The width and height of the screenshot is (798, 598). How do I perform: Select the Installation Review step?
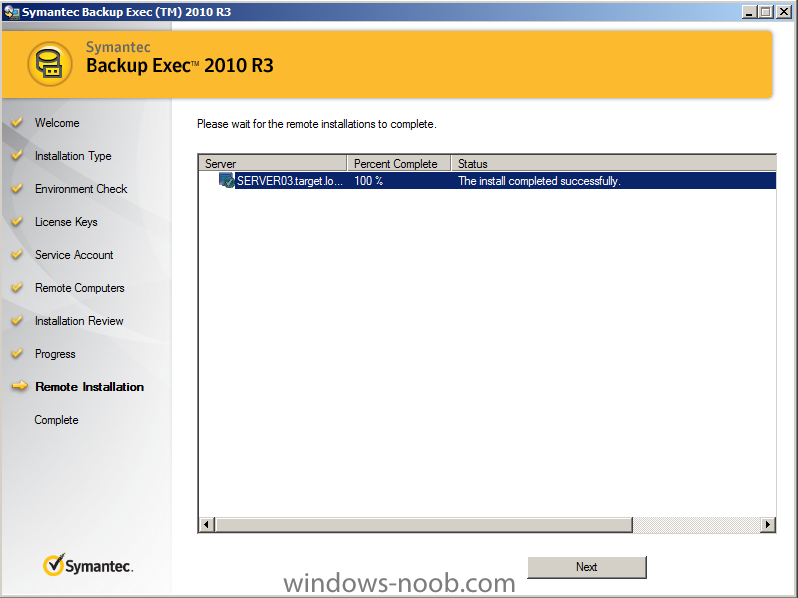tap(79, 321)
